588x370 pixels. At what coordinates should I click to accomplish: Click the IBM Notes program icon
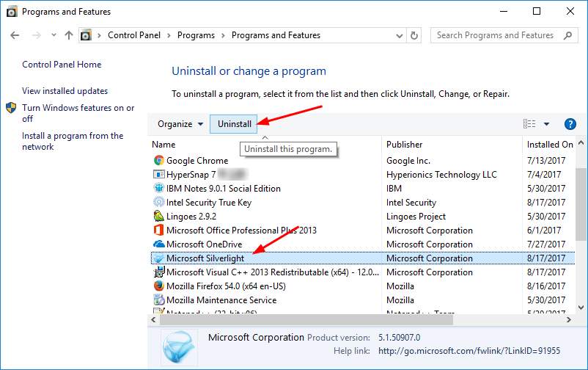(159, 188)
